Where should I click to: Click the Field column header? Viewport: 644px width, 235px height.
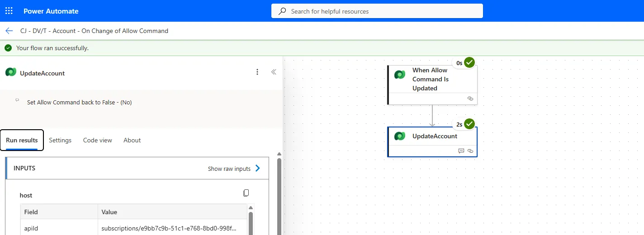(x=59, y=211)
